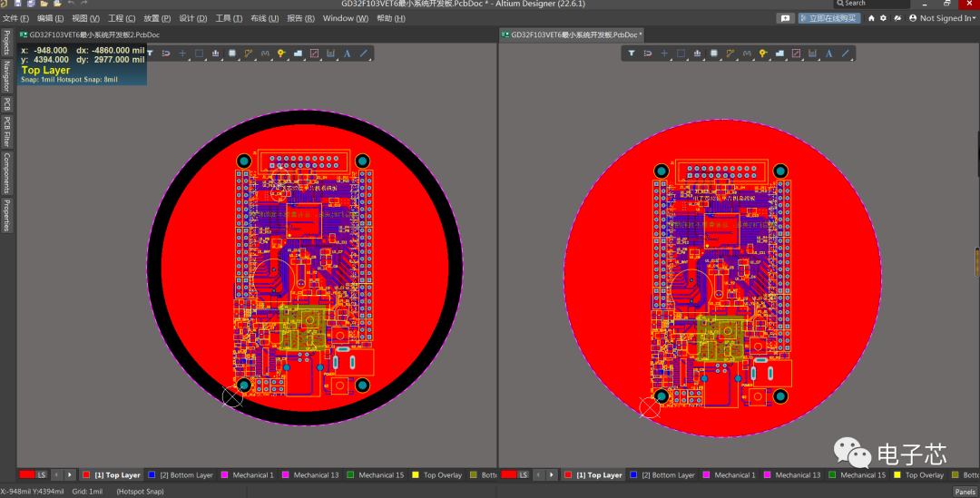Open preferences with the gear icon

883,18
